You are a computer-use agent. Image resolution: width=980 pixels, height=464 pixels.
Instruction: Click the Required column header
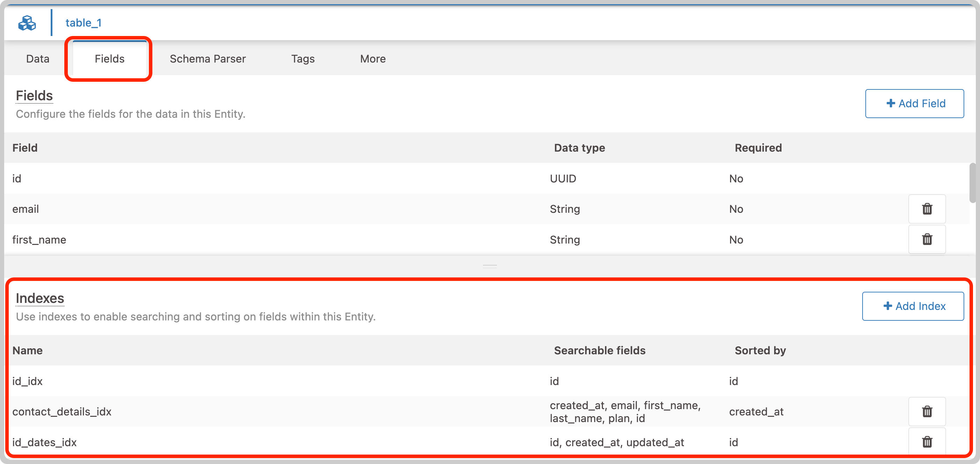tap(758, 147)
